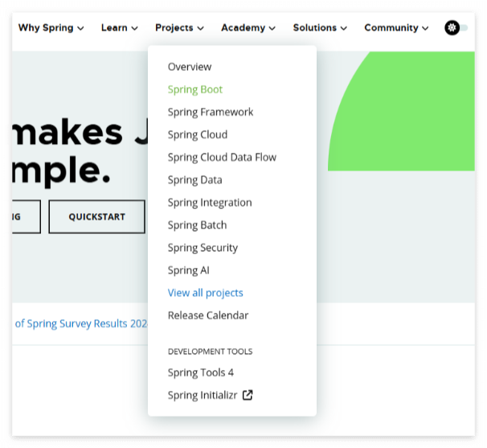Collapse the Projects dropdown menu
This screenshot has height=448, width=487.
pos(179,27)
